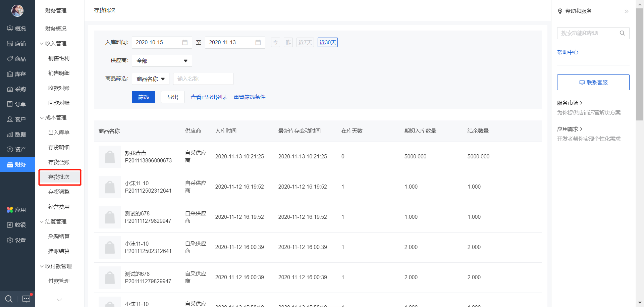Screen dimensions: 644x307
Task: Click the 筛选 button to apply filters
Action: [x=143, y=97]
